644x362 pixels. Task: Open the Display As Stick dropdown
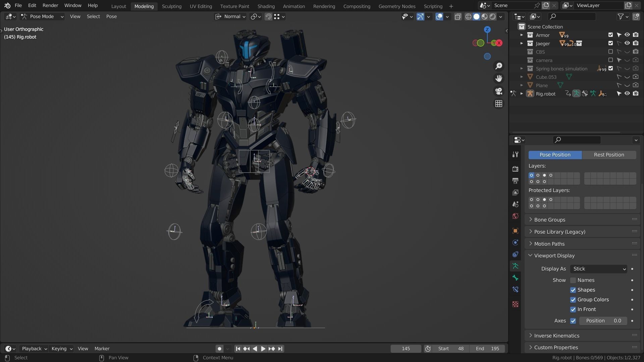coord(598,269)
